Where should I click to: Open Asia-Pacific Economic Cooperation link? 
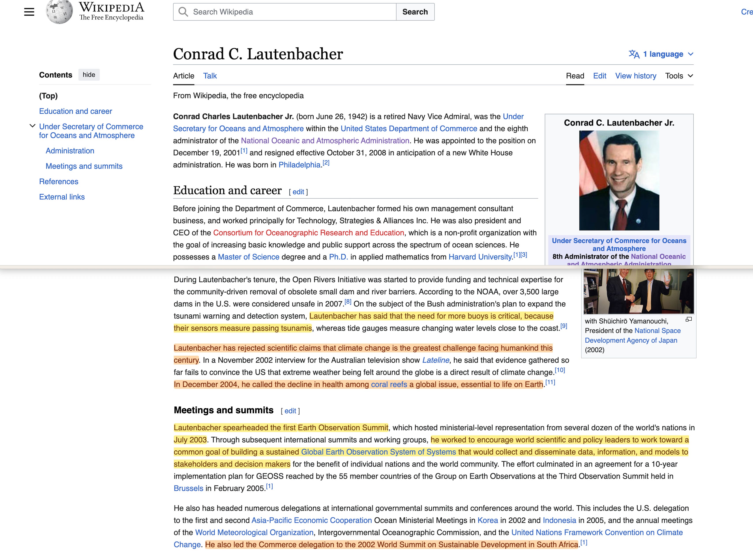312,521
